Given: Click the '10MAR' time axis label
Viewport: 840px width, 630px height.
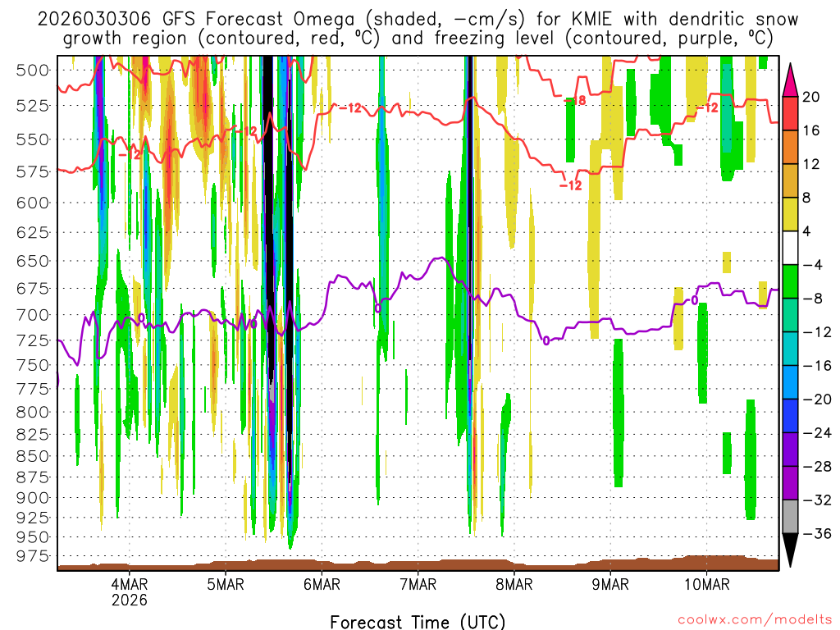Looking at the screenshot, I should [707, 584].
